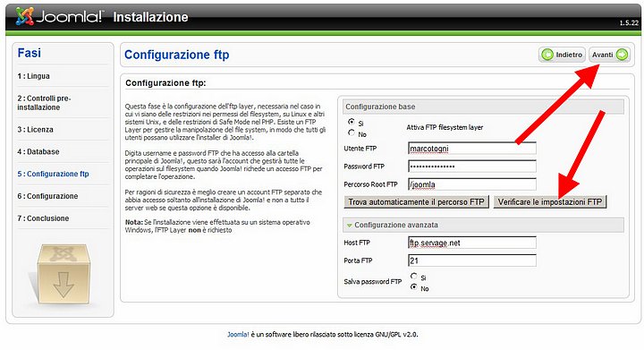The width and height of the screenshot is (644, 350).
Task: Choose No for Salva password FTP
Action: point(414,286)
